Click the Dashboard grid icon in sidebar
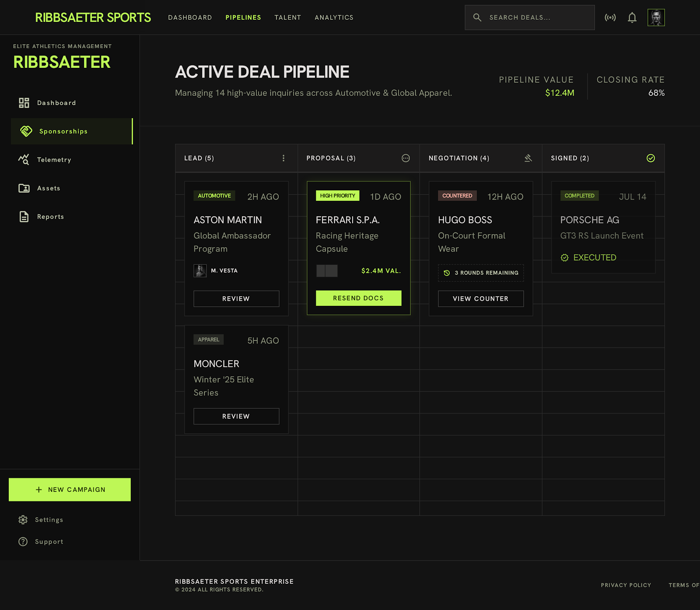Screen dimensions: 700x610 tap(24, 103)
